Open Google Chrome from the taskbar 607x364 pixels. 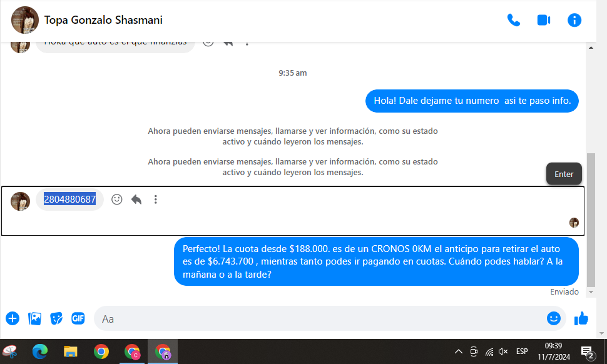pyautogui.click(x=101, y=351)
